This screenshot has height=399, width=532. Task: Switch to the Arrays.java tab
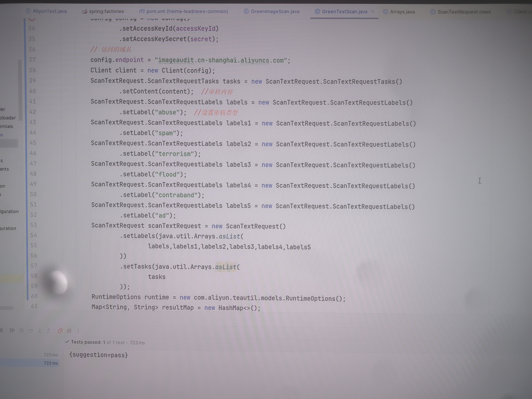(399, 12)
